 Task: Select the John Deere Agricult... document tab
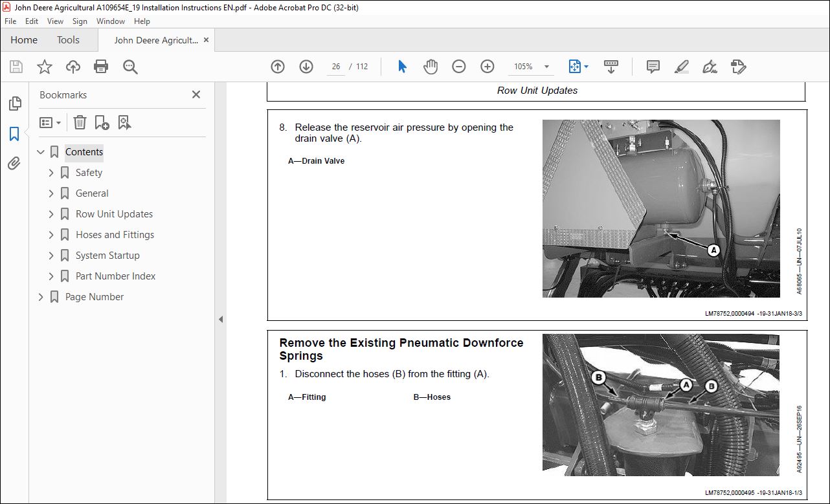[156, 40]
